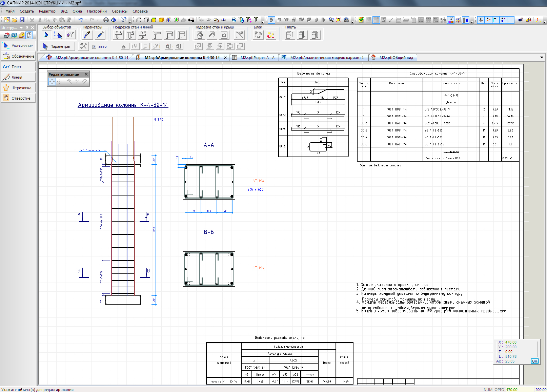The width and height of the screenshot is (547, 392).
Task: Toggle the grid display button in toolbar
Action: (481, 20)
